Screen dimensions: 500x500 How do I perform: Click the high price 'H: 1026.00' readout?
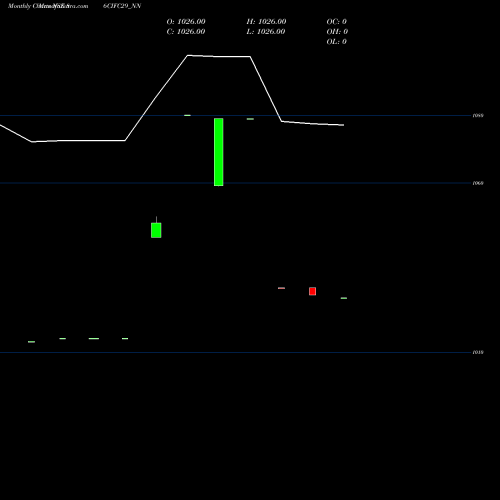pos(266,22)
